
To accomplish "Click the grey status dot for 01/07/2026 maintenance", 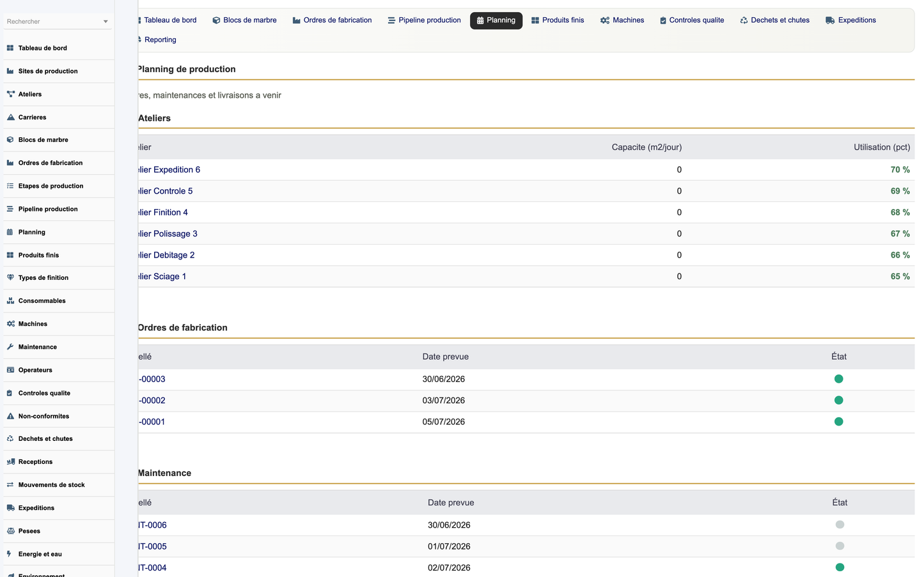I will 840,546.
